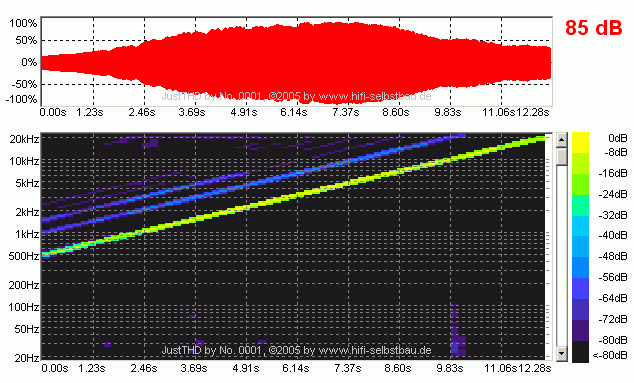634x383 pixels.
Task: Click the spectrogram scrollbar down arrow
Action: 561,353
